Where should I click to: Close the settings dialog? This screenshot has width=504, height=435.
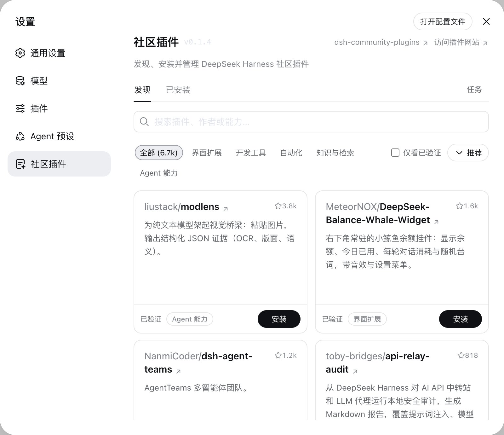click(486, 21)
